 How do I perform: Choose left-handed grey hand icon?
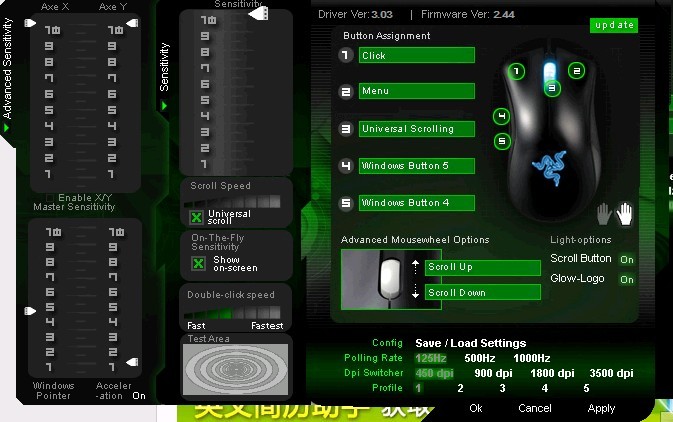[603, 214]
